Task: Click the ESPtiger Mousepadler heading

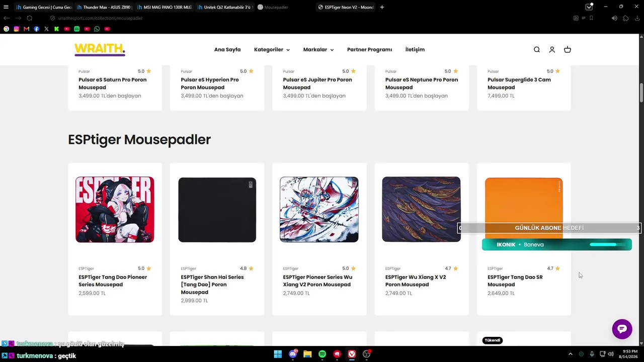Action: pyautogui.click(x=139, y=139)
